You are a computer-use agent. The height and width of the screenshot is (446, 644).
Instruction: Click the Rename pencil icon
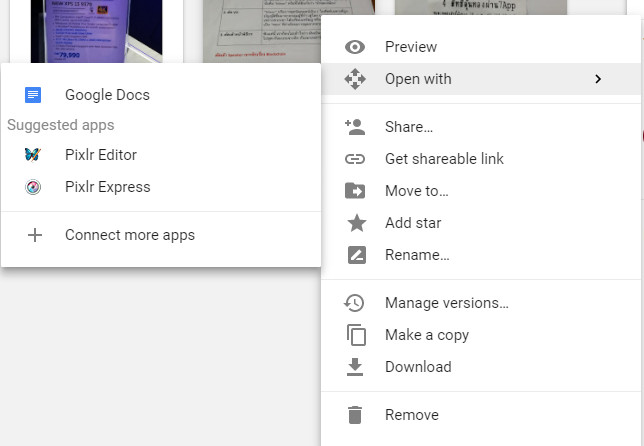point(356,255)
